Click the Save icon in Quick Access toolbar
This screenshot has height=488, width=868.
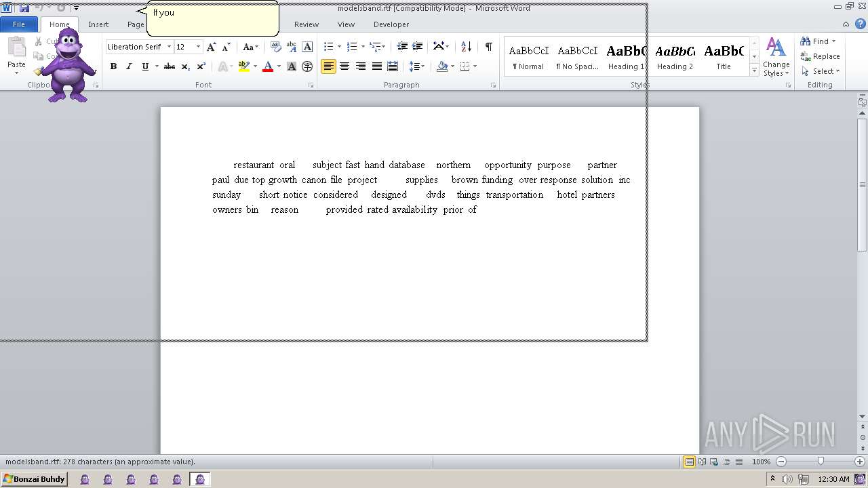pyautogui.click(x=24, y=8)
